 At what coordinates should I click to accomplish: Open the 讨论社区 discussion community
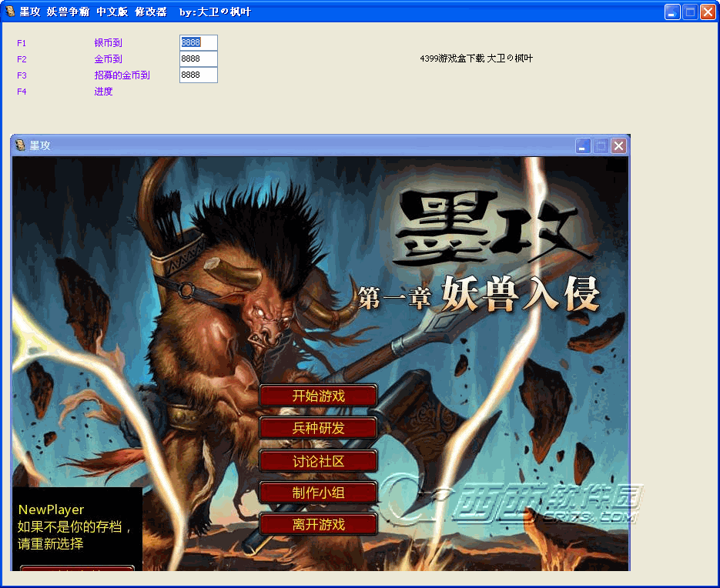318,461
